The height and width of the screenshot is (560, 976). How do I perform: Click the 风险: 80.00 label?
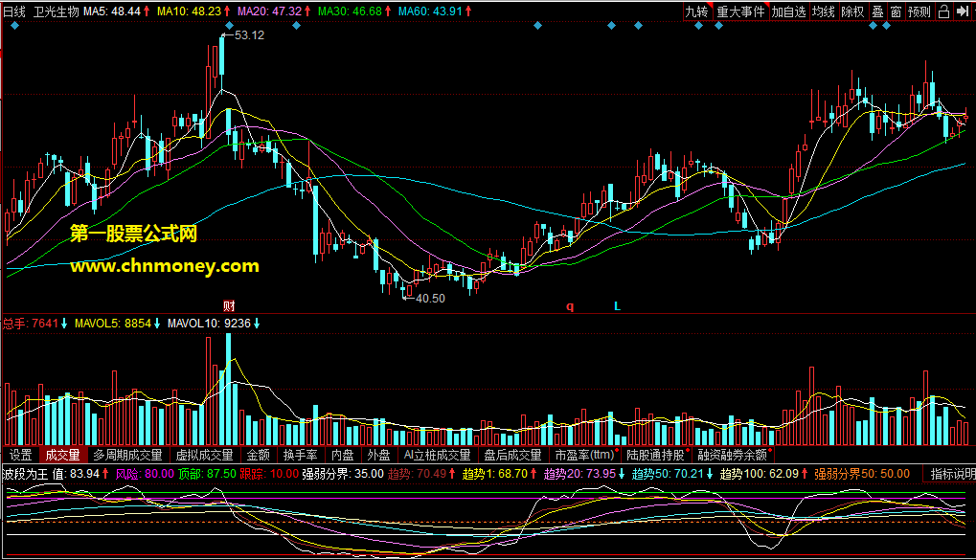click(x=145, y=474)
